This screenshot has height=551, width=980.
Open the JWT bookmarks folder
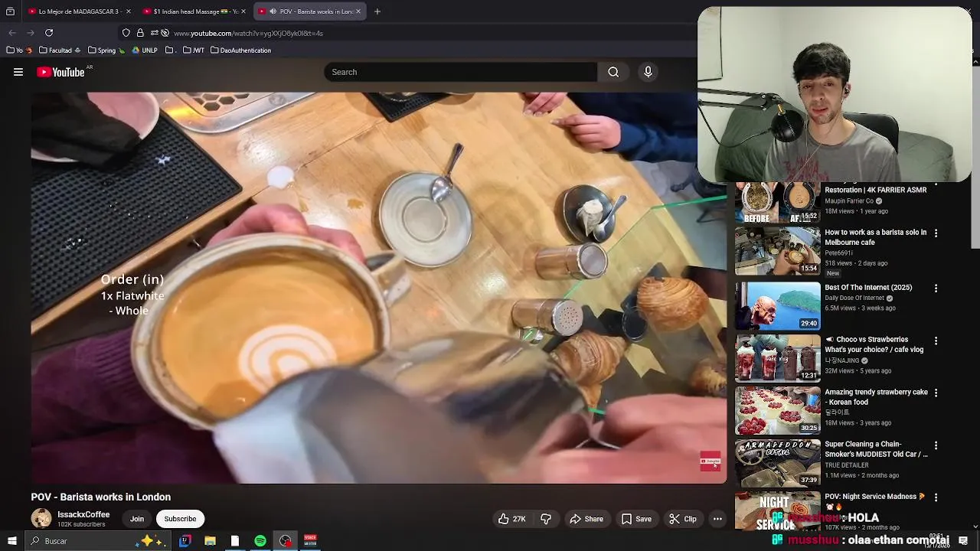coord(194,51)
